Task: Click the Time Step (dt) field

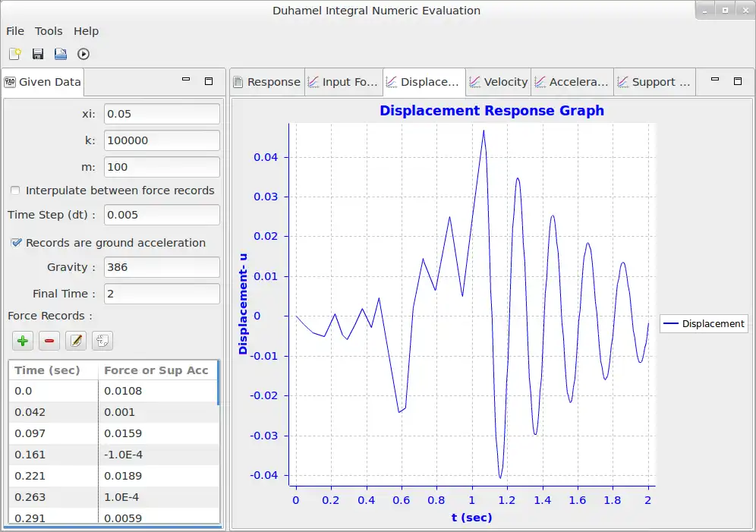Action: coord(162,215)
